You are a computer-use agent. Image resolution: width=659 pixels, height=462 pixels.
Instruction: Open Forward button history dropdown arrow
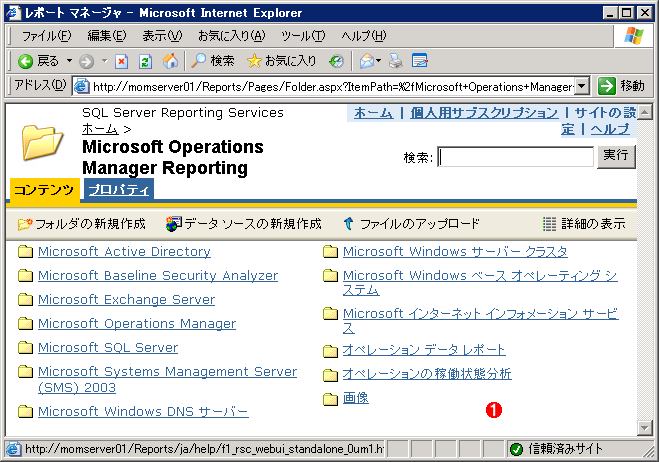pos(105,61)
